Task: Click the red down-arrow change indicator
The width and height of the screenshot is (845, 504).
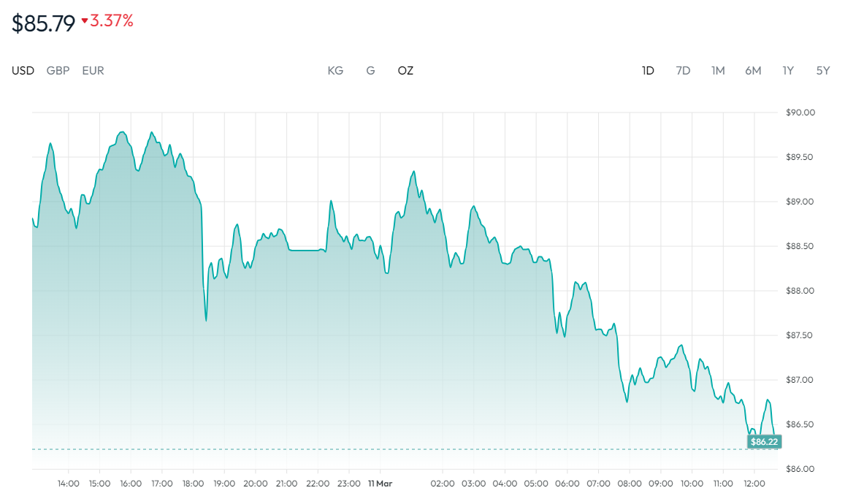Action: pyautogui.click(x=85, y=22)
